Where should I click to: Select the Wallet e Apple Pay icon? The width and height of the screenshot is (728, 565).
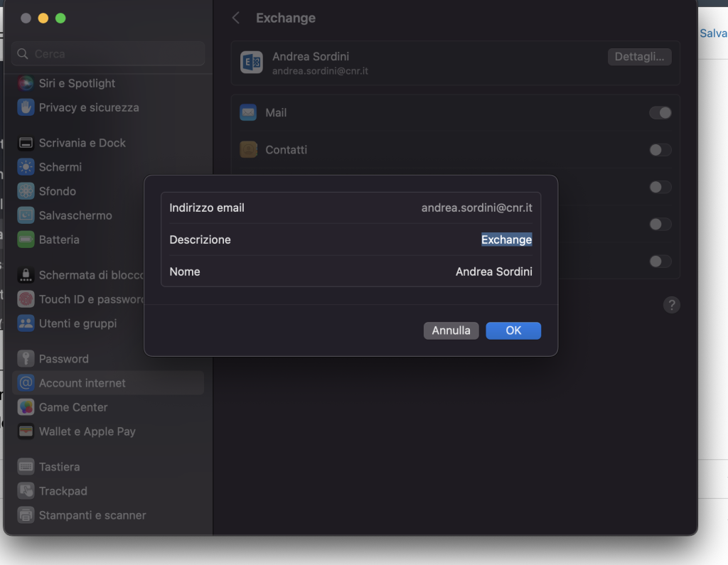point(26,431)
